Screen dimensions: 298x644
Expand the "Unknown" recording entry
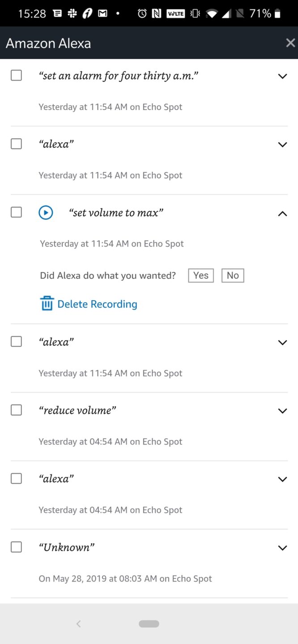tap(282, 547)
